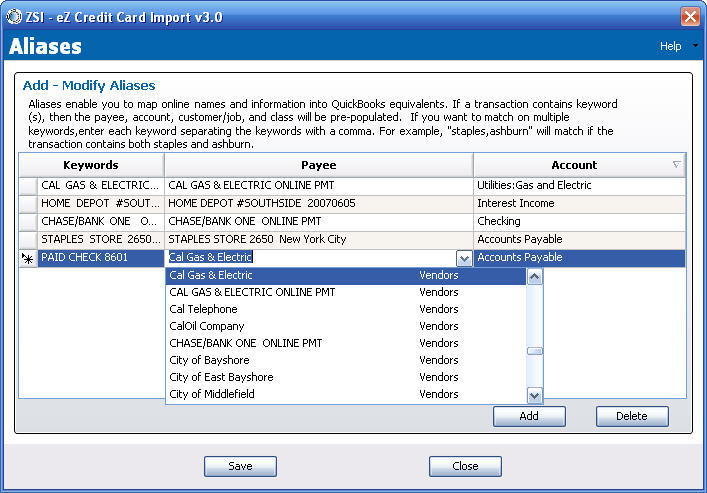Click keyword cell CHASE/BANK ONE O...

(x=101, y=222)
